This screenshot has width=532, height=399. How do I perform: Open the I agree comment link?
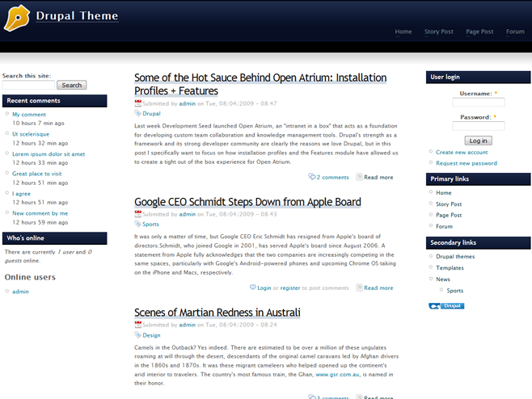coord(21,194)
